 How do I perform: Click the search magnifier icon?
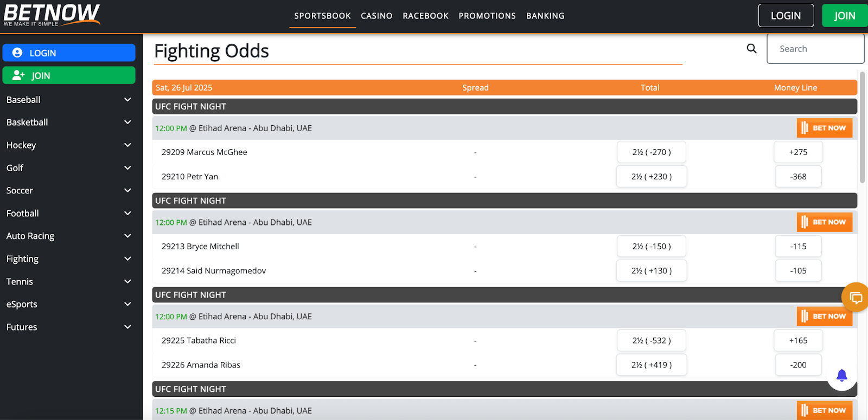click(751, 49)
